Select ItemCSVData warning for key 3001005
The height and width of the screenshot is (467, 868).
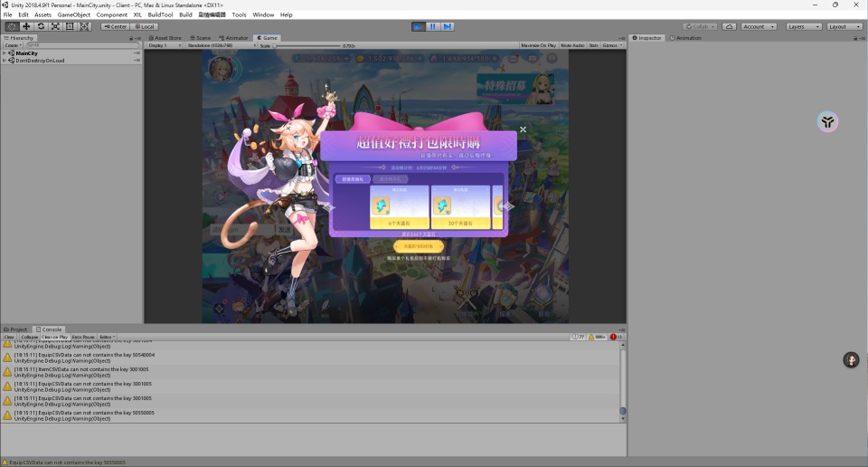[x=310, y=372]
